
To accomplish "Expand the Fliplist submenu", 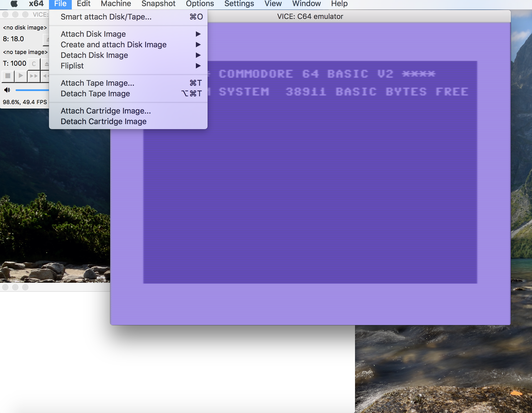I will (x=128, y=66).
